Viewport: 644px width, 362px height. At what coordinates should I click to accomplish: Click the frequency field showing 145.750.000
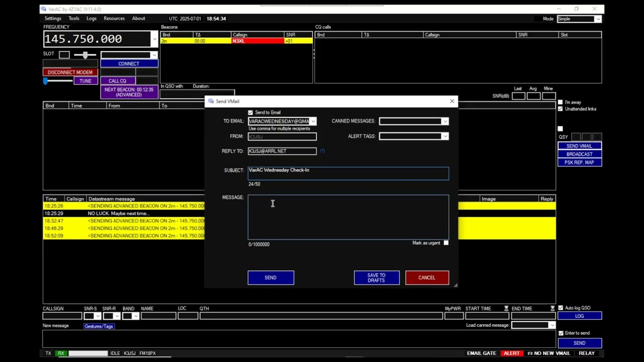(x=97, y=39)
